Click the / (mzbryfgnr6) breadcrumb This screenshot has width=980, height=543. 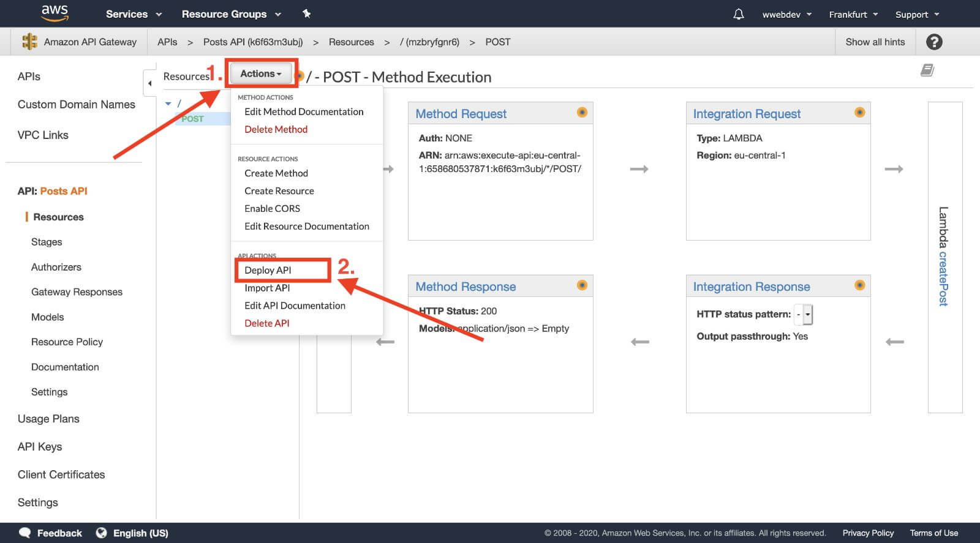point(429,42)
